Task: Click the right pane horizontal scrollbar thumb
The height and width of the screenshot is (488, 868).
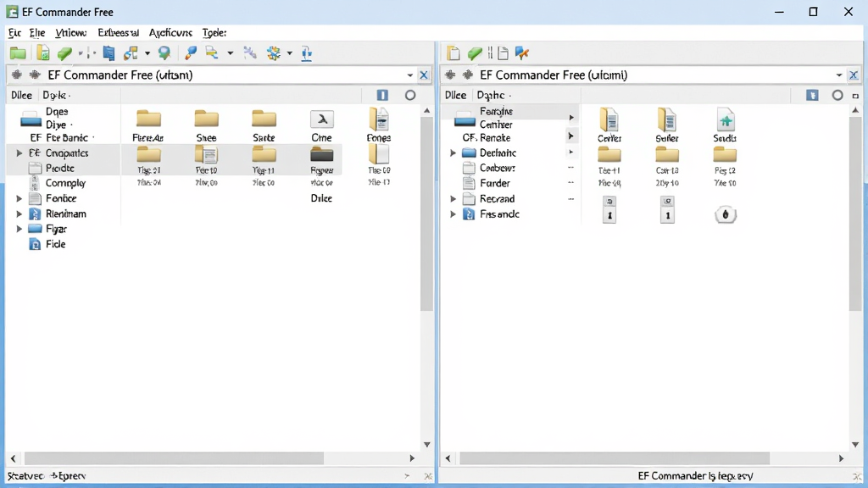Action: (615, 458)
